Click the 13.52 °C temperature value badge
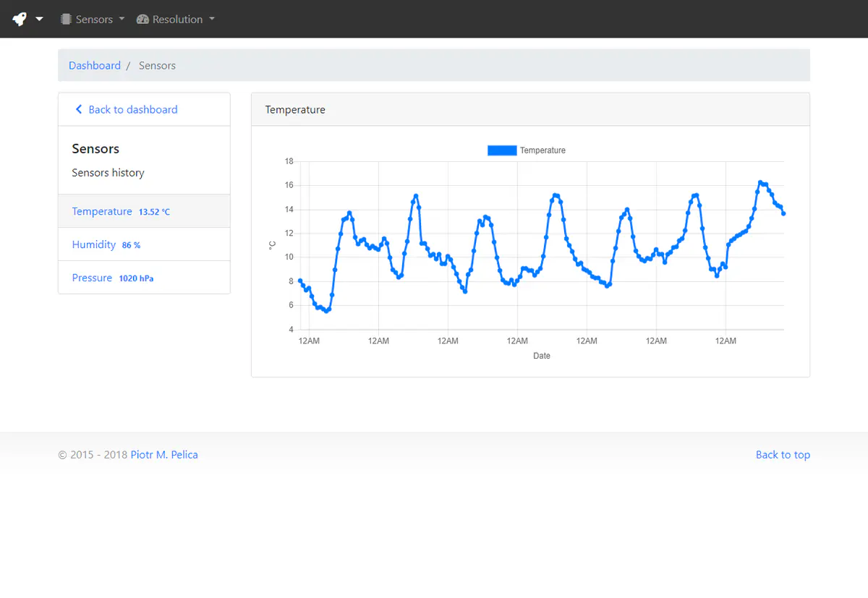 154,212
